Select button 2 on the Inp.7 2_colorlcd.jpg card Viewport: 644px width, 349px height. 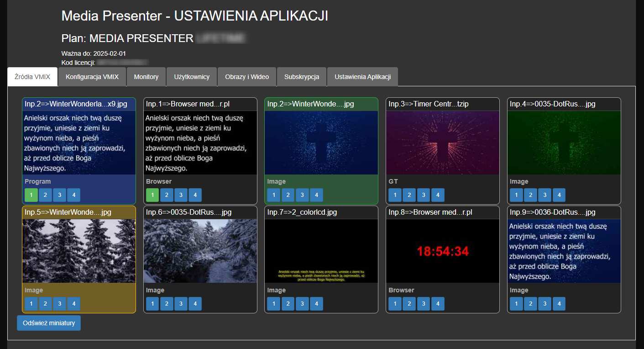point(288,304)
